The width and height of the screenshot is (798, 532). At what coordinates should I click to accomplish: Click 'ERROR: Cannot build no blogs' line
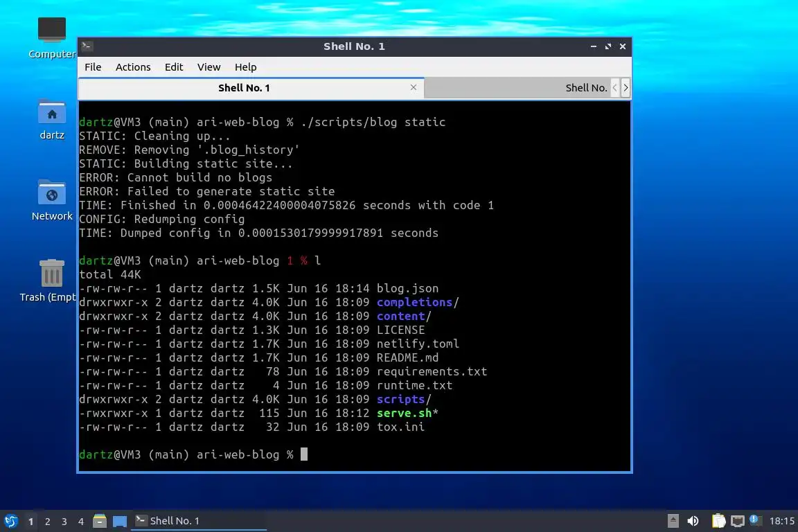click(175, 177)
